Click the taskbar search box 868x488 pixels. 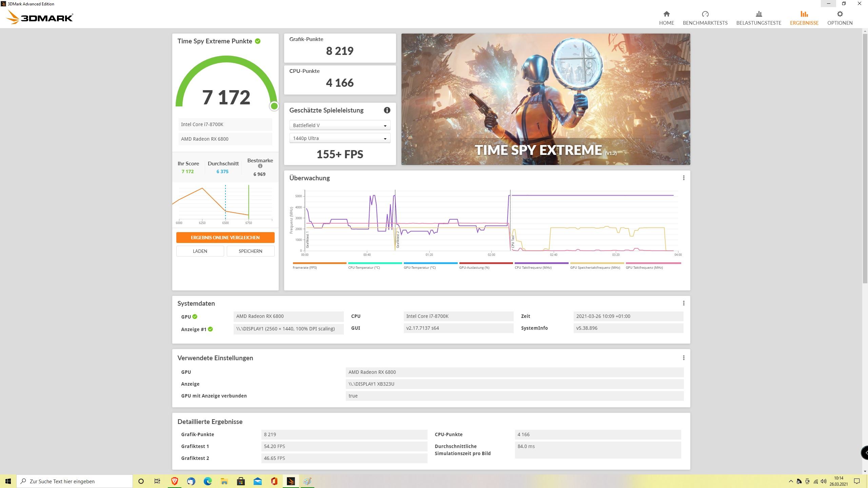[x=75, y=481]
